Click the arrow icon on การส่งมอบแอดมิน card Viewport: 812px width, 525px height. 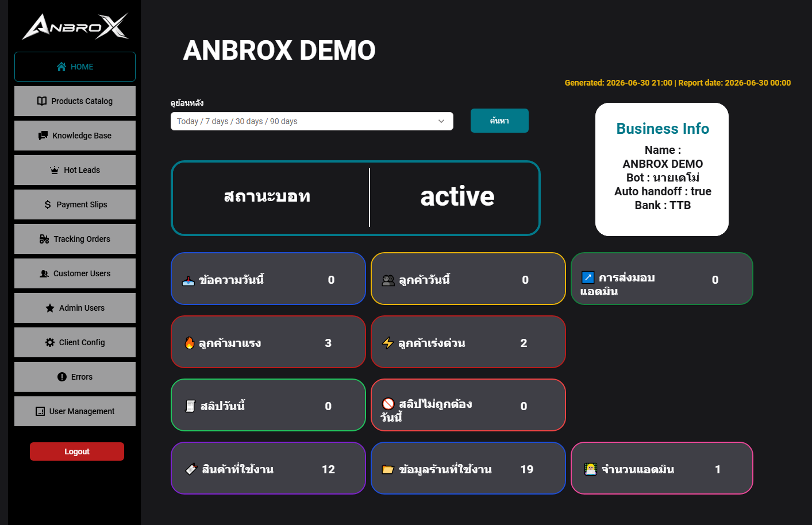(x=588, y=278)
